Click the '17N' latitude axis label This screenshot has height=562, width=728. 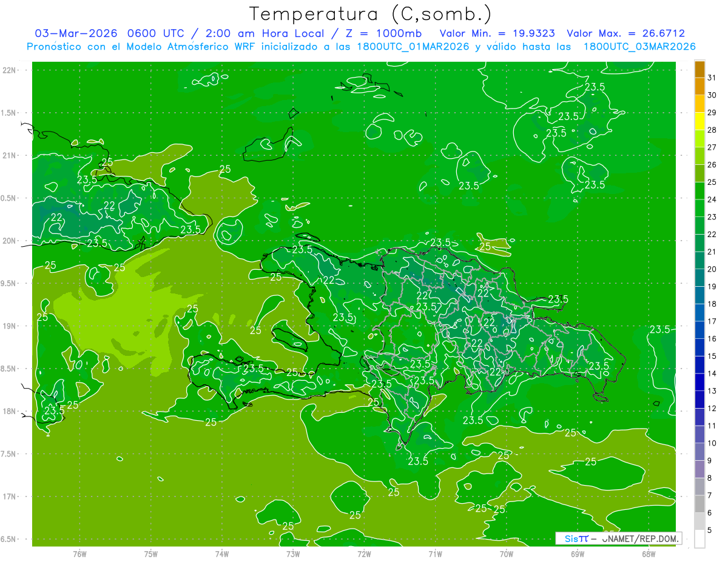(9, 497)
